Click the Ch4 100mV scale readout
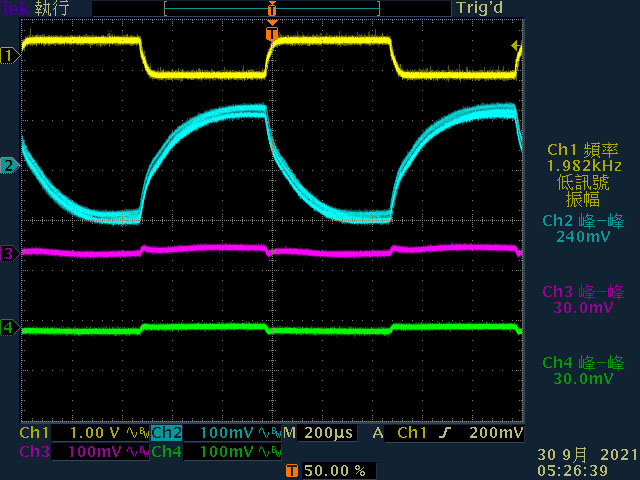 (226, 452)
